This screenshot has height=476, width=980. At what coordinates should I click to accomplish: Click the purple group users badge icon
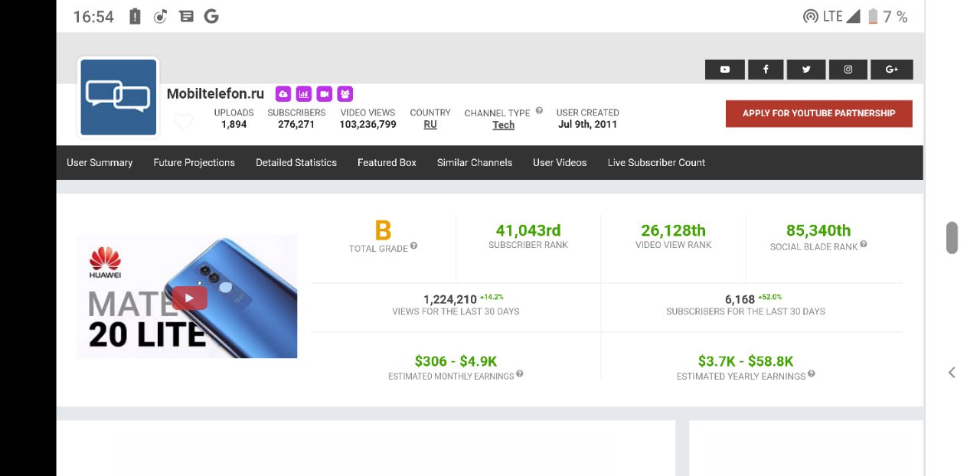click(x=345, y=94)
